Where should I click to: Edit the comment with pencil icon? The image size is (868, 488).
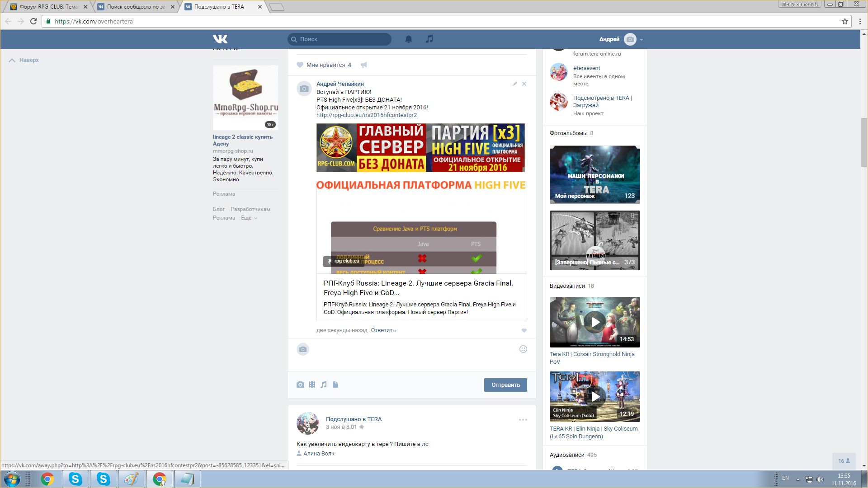click(515, 84)
